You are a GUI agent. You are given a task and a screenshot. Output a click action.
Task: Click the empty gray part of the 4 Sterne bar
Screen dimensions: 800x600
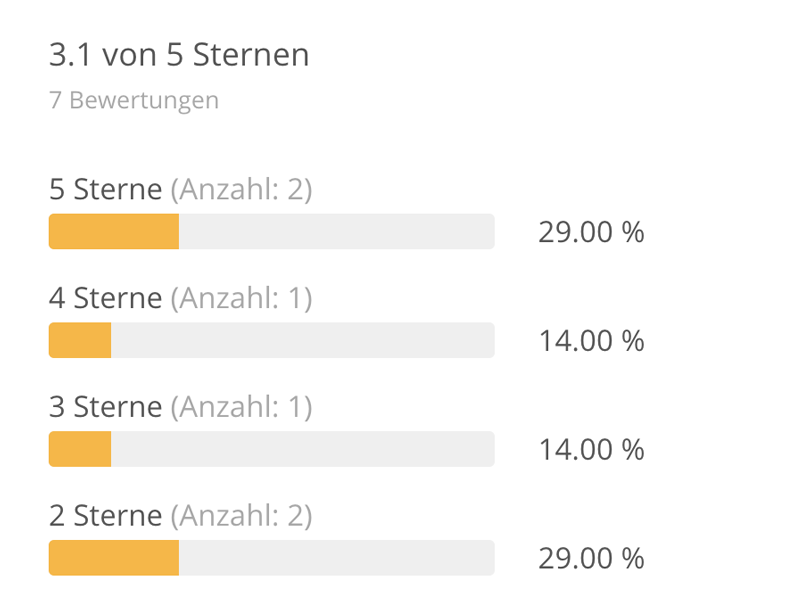point(303,340)
